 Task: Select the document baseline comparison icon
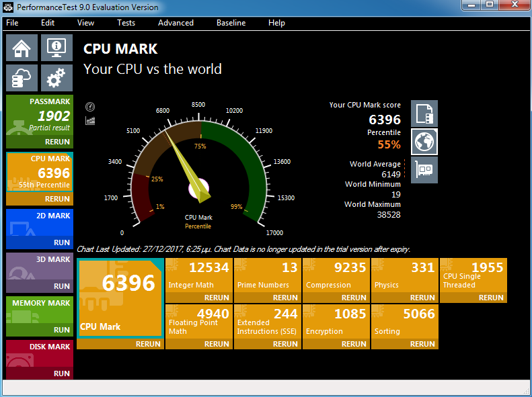424,114
